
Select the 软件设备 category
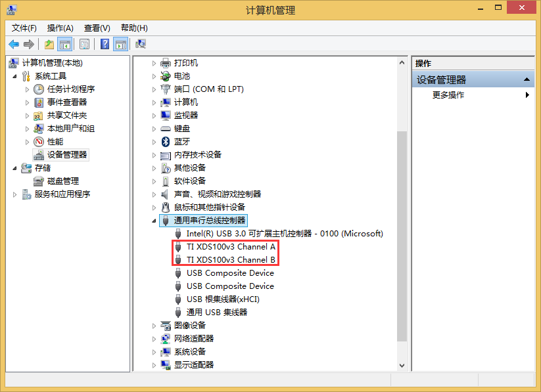click(190, 181)
